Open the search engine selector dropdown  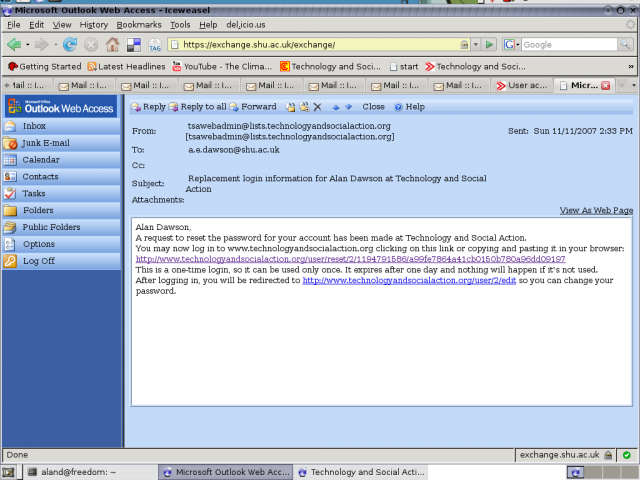pyautogui.click(x=511, y=44)
